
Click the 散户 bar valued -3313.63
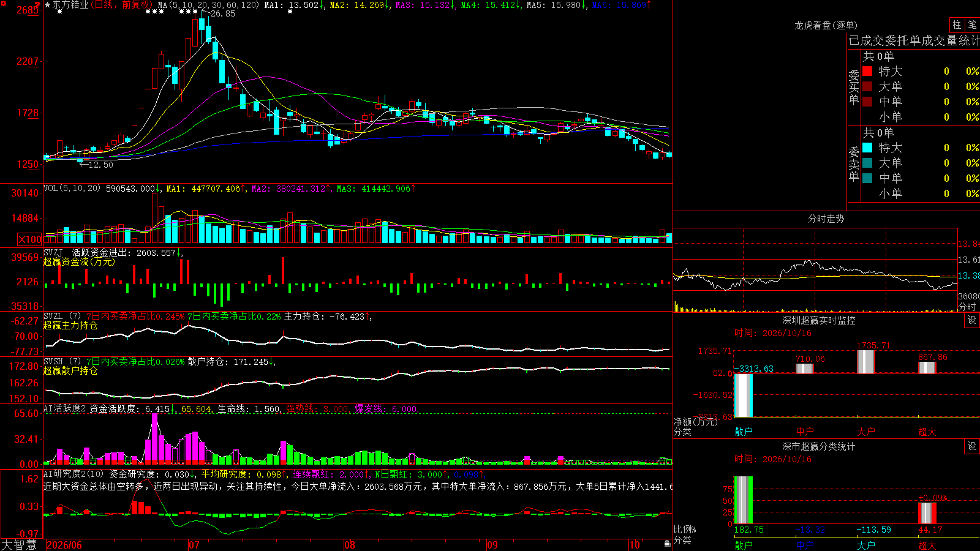tap(744, 395)
